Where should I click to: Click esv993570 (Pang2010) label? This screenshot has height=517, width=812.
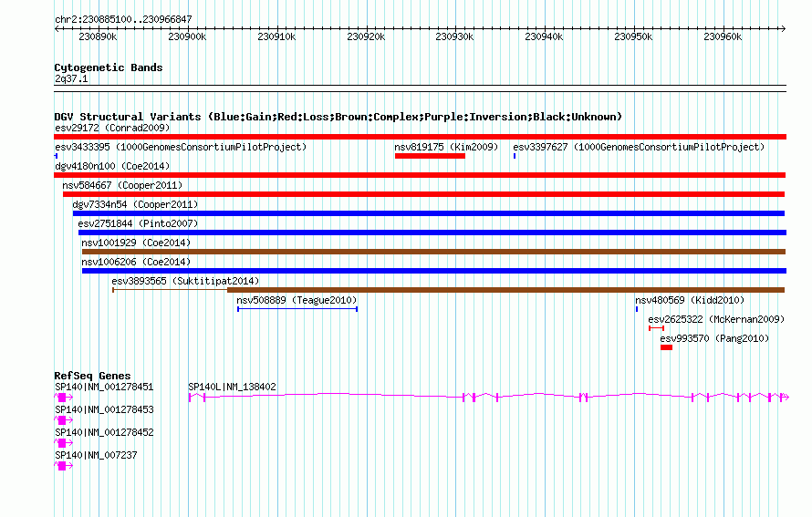[714, 338]
